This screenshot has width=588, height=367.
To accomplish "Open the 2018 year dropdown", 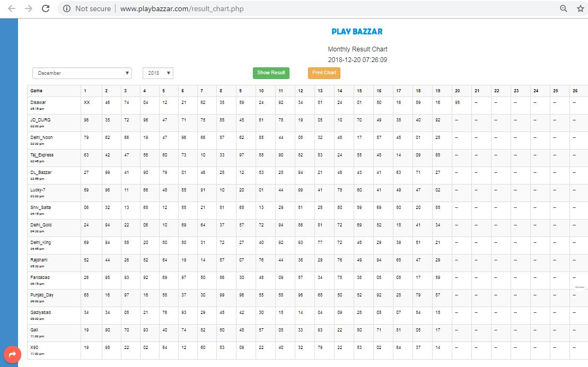I will (158, 73).
